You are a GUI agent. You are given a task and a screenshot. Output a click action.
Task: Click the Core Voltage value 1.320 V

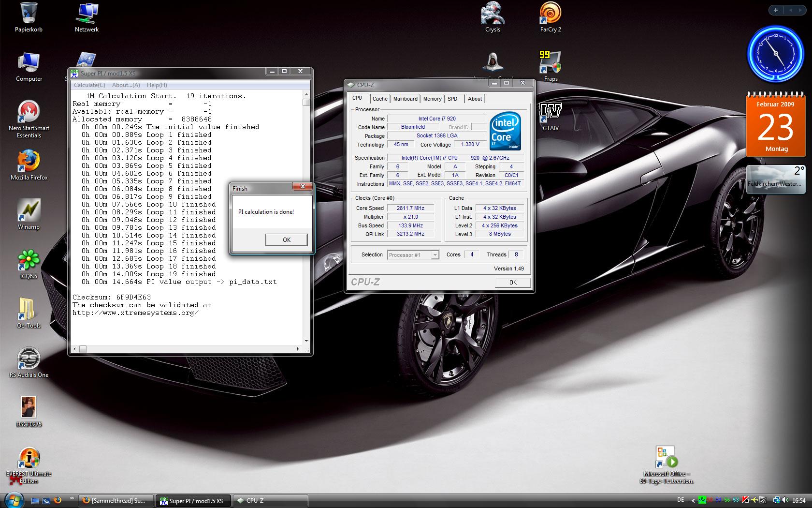click(470, 144)
